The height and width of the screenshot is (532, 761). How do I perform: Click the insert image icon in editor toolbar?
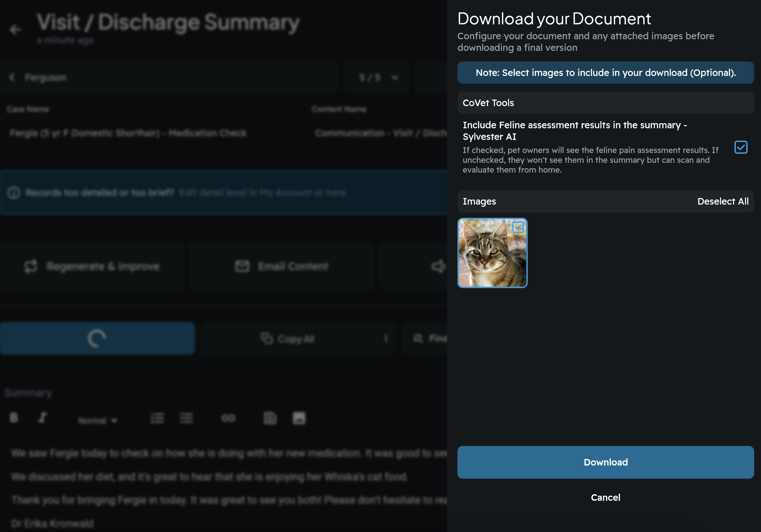[x=299, y=418]
